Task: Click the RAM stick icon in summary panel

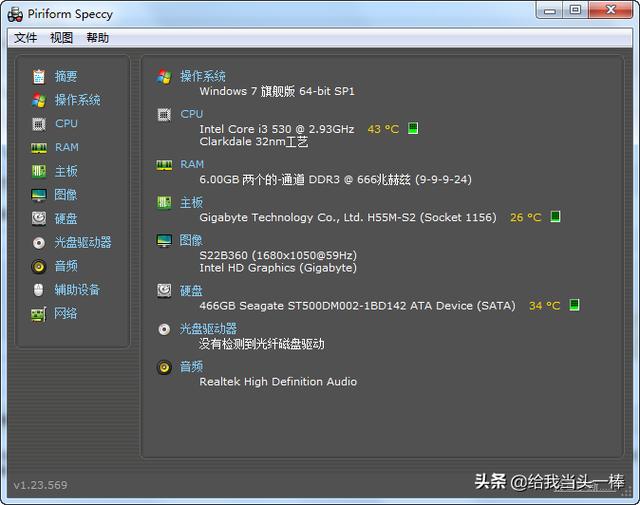Action: [164, 165]
